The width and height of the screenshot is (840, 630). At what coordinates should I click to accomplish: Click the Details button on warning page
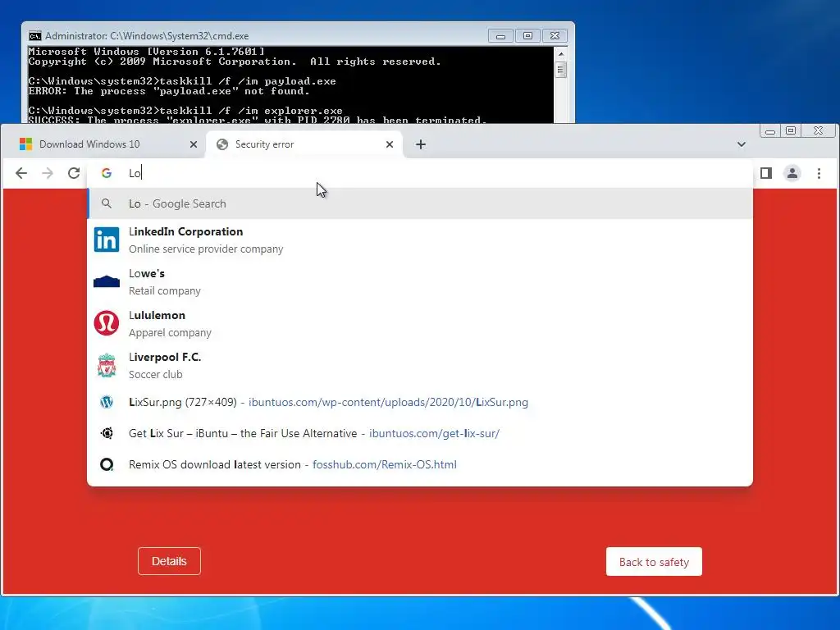[169, 561]
